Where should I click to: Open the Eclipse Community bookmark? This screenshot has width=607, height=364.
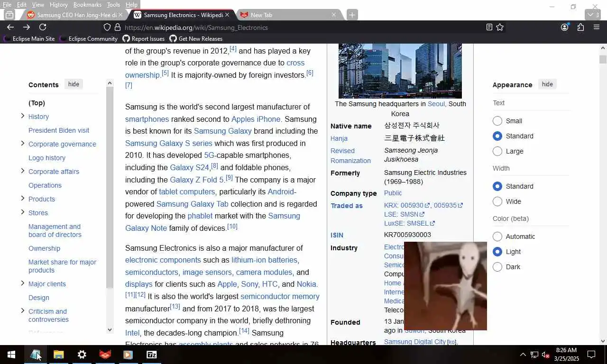(x=89, y=39)
